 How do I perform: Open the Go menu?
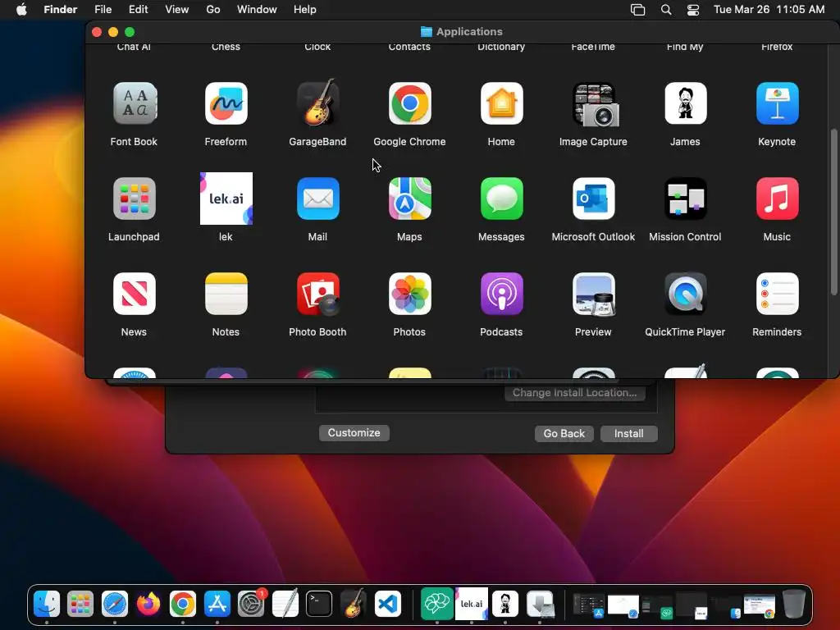213,10
